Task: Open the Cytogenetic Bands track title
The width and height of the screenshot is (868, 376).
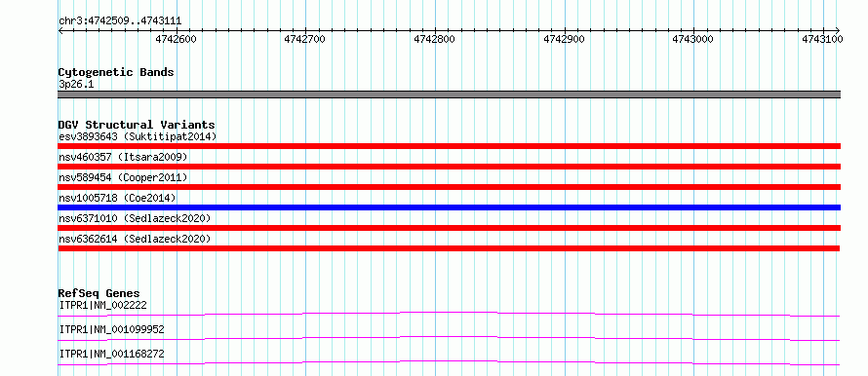Action: coord(116,72)
